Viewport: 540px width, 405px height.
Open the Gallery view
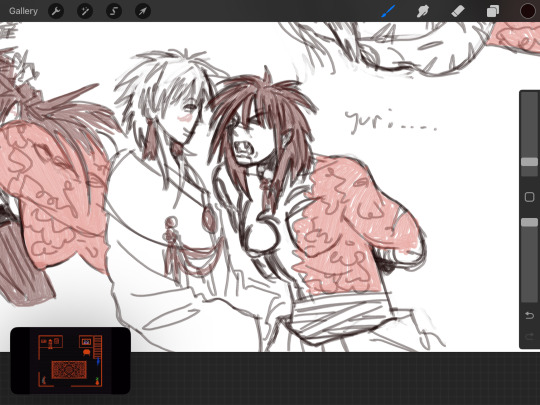pyautogui.click(x=23, y=11)
